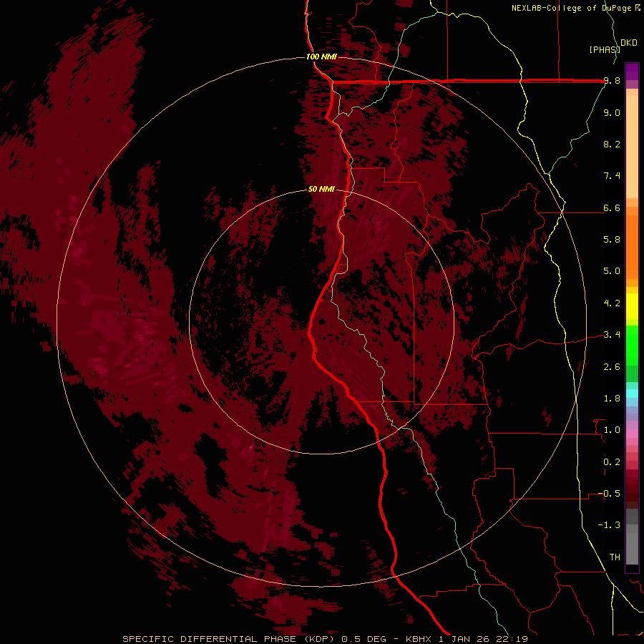The width and height of the screenshot is (644, 644).
Task: Click the small arrow icon after DuPage
Action: pyautogui.click(x=638, y=8)
